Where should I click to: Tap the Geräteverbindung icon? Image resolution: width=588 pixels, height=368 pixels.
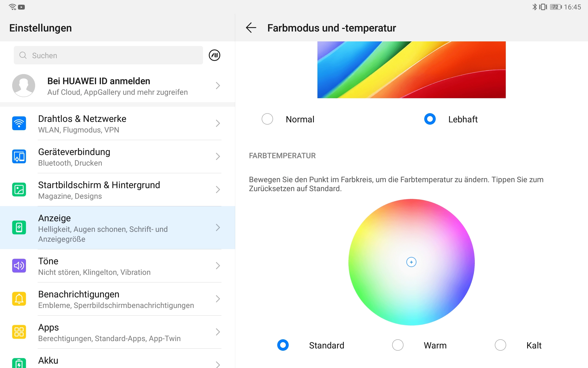pyautogui.click(x=19, y=156)
